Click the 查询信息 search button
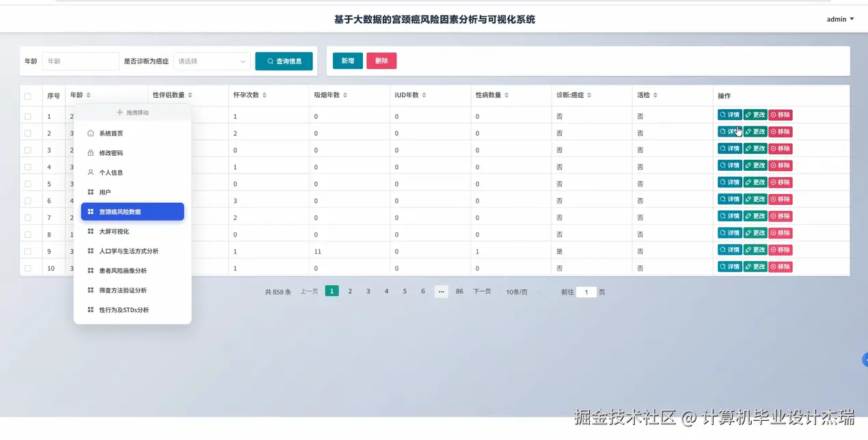The height and width of the screenshot is (440, 868). click(x=284, y=61)
